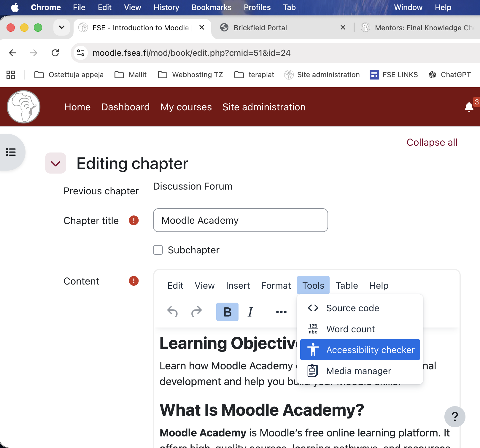
Task: Click the Collapse all link
Action: (432, 142)
